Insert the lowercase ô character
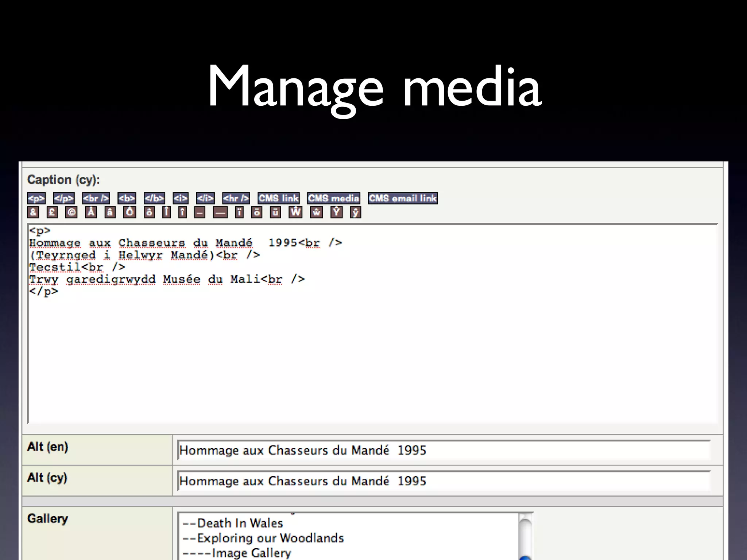This screenshot has height=560, width=747. coord(149,212)
